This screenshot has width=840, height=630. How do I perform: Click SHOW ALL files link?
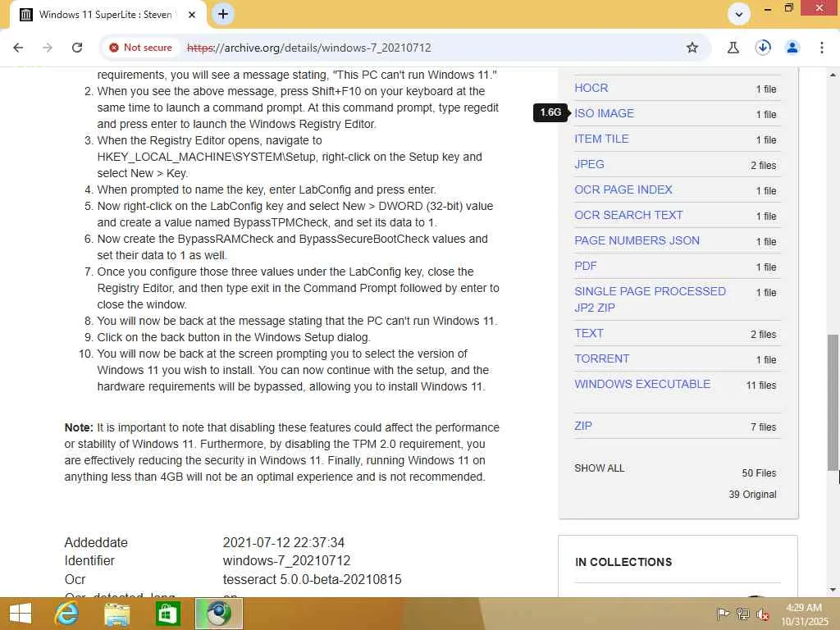pos(599,468)
